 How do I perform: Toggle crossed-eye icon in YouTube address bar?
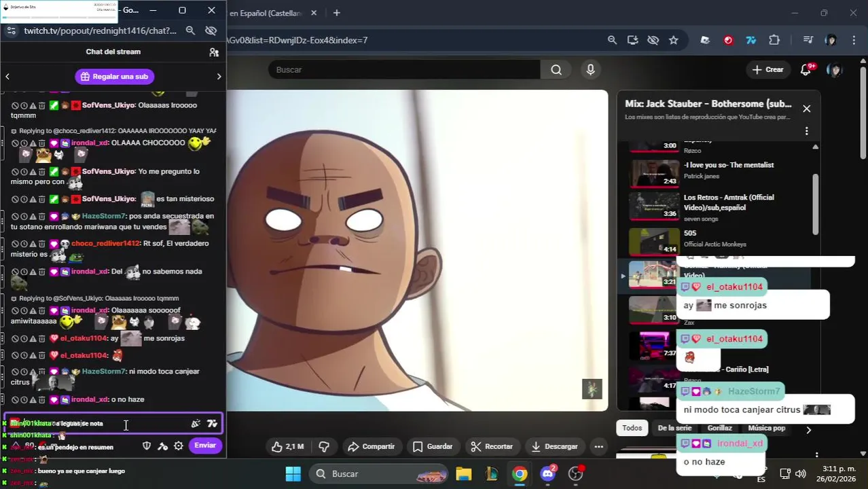click(x=653, y=40)
